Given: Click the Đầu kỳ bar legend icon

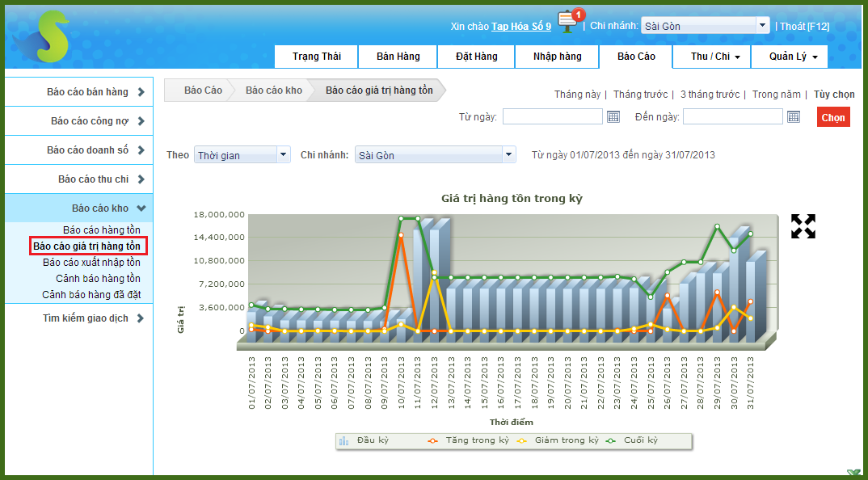Looking at the screenshot, I should pos(343,440).
